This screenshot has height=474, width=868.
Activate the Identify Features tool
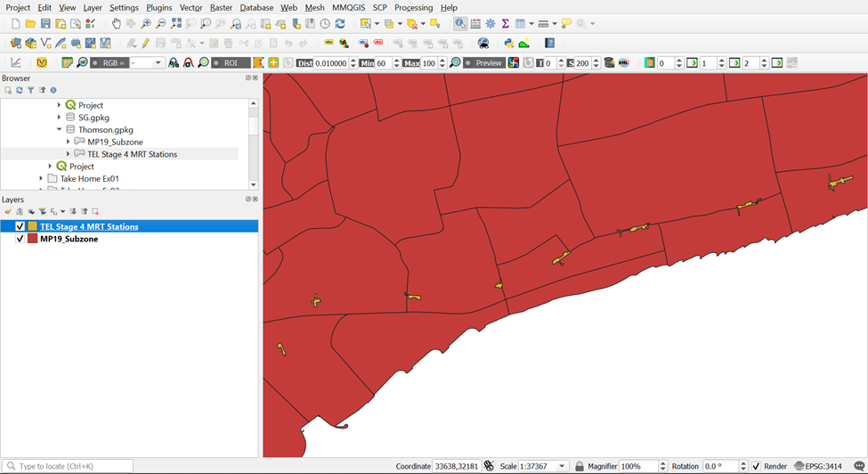tap(459, 24)
